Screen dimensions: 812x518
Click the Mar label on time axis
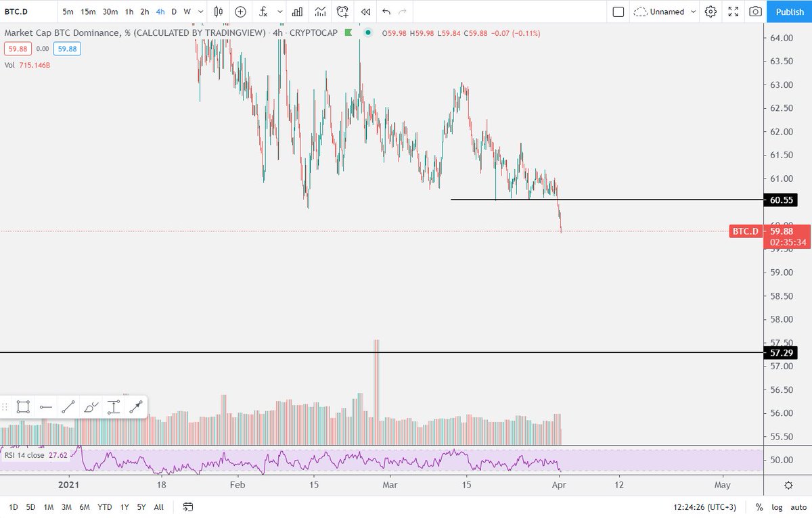click(390, 484)
